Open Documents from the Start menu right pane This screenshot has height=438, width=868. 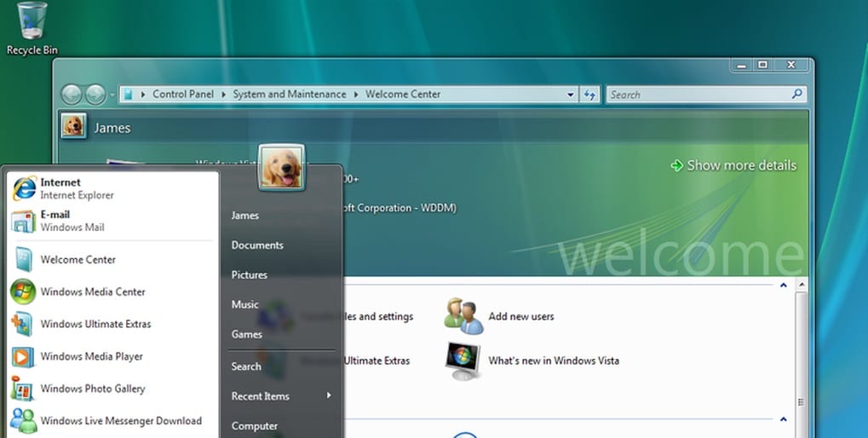tap(257, 245)
